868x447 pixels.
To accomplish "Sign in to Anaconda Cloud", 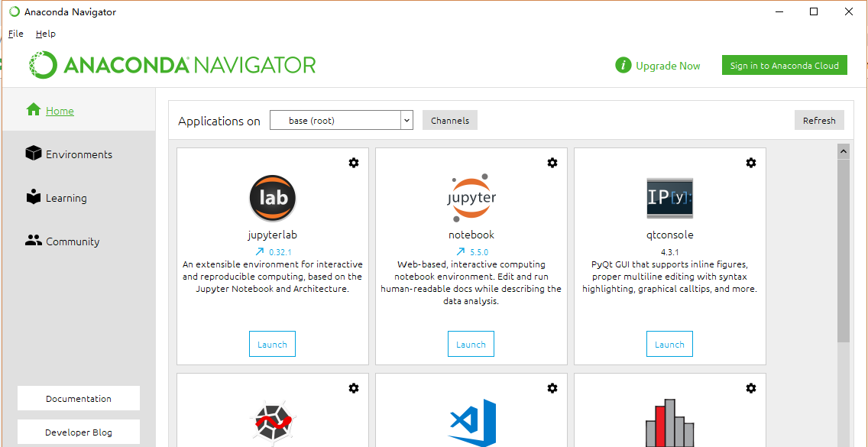I will (x=785, y=66).
